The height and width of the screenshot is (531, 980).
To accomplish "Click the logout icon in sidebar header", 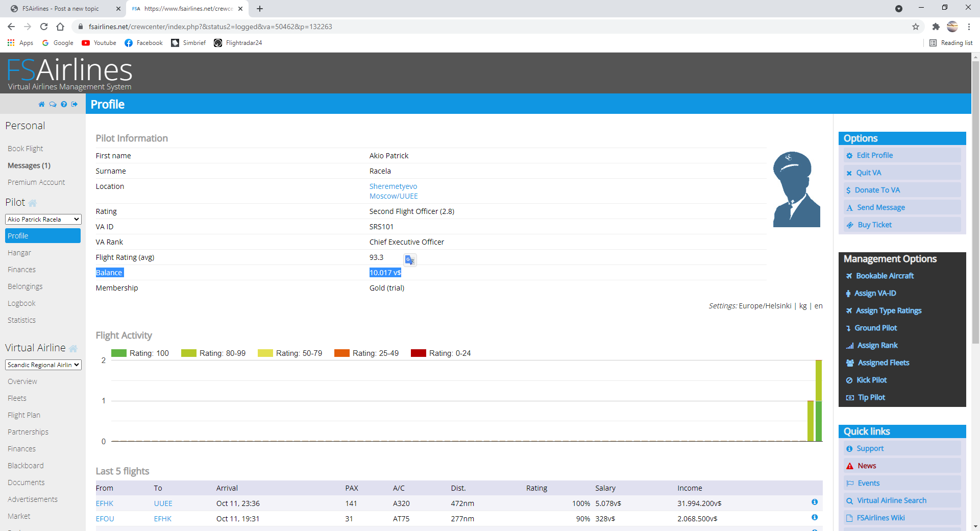I will [x=75, y=104].
